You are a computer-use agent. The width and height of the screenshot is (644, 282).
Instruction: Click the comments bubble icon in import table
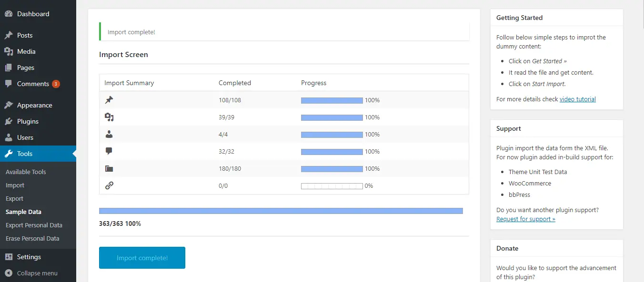109,151
